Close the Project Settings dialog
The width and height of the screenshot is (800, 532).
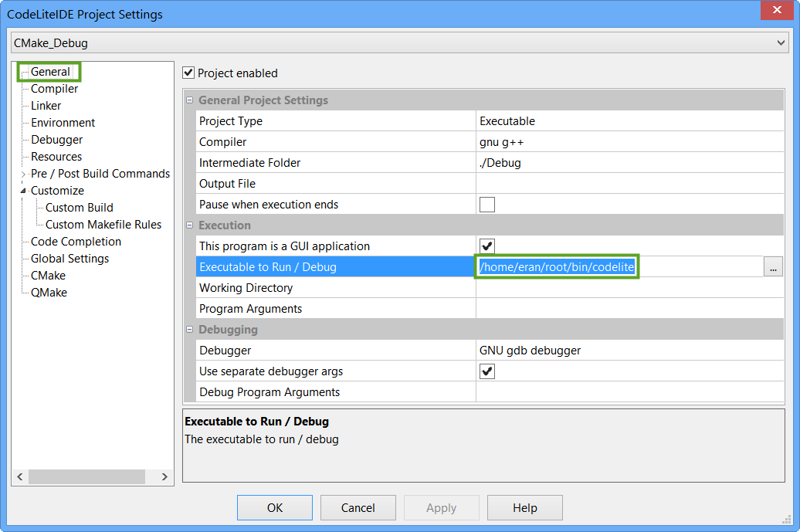tap(777, 10)
